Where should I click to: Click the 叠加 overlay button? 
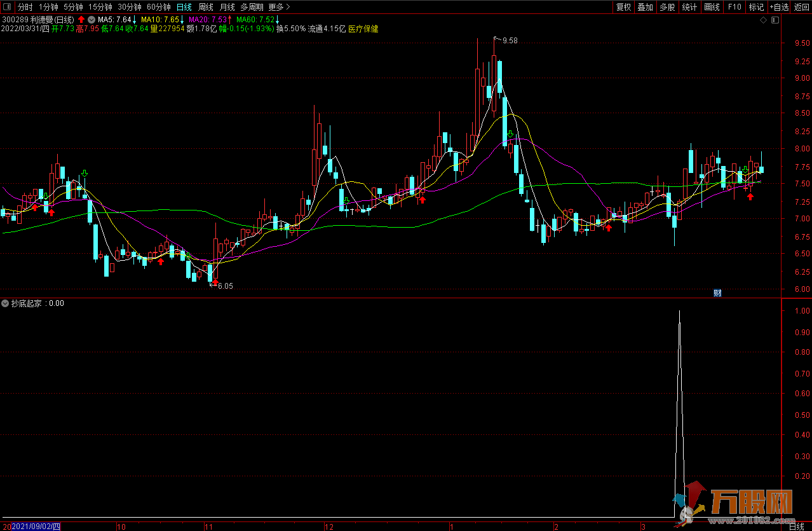click(x=645, y=7)
